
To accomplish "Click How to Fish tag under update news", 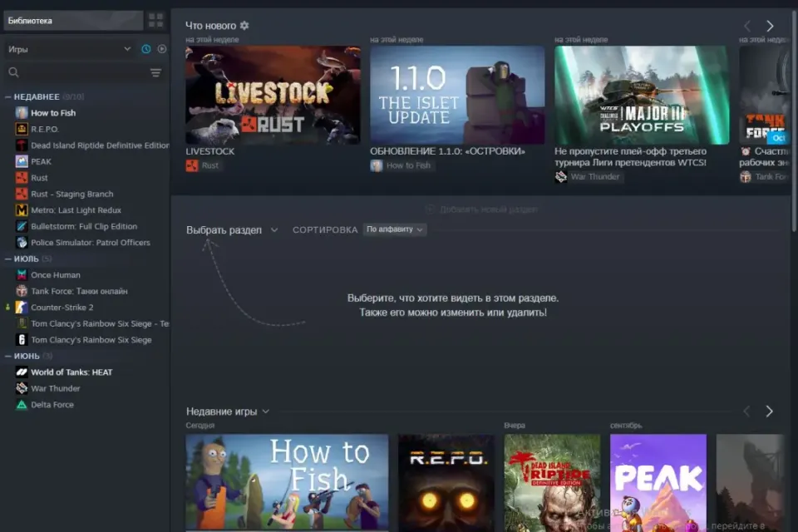I will coord(401,165).
